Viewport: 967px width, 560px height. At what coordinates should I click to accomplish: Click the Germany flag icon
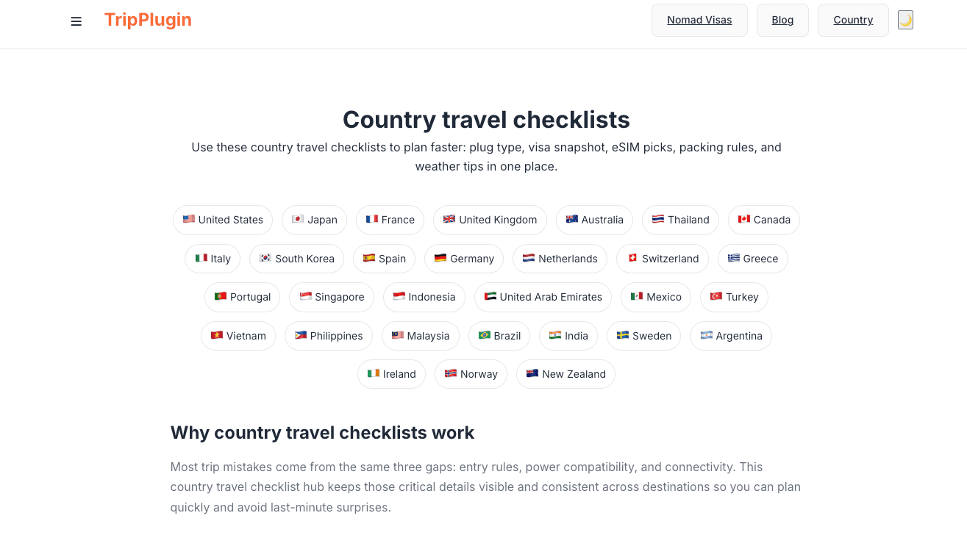tap(440, 259)
